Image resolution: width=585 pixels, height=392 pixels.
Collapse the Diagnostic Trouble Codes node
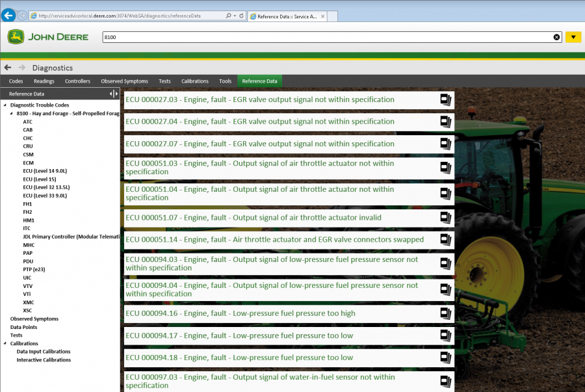(5, 105)
